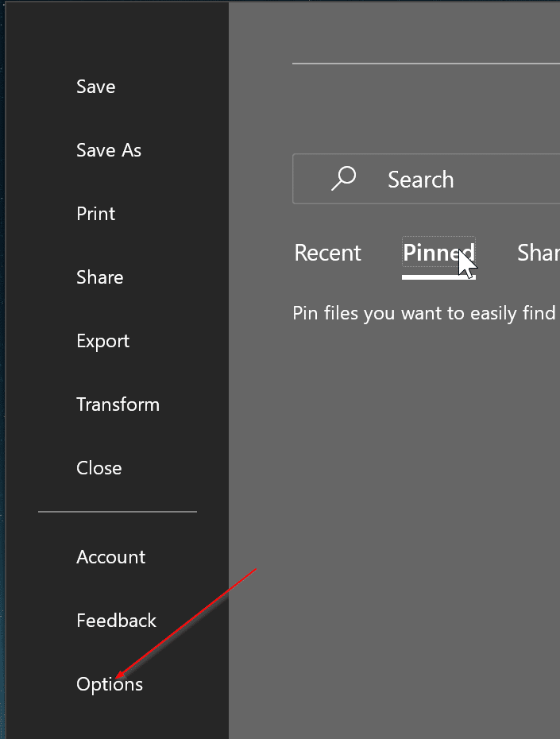Open the Save As page
Viewport: 560px width, 739px height.
point(109,149)
